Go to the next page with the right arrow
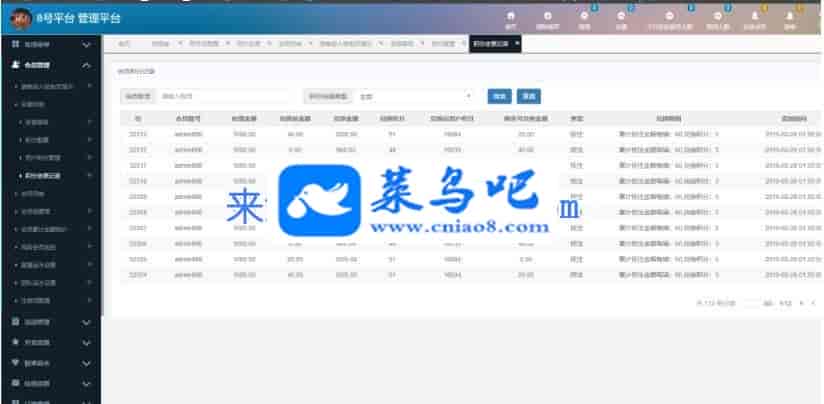 pos(813,303)
